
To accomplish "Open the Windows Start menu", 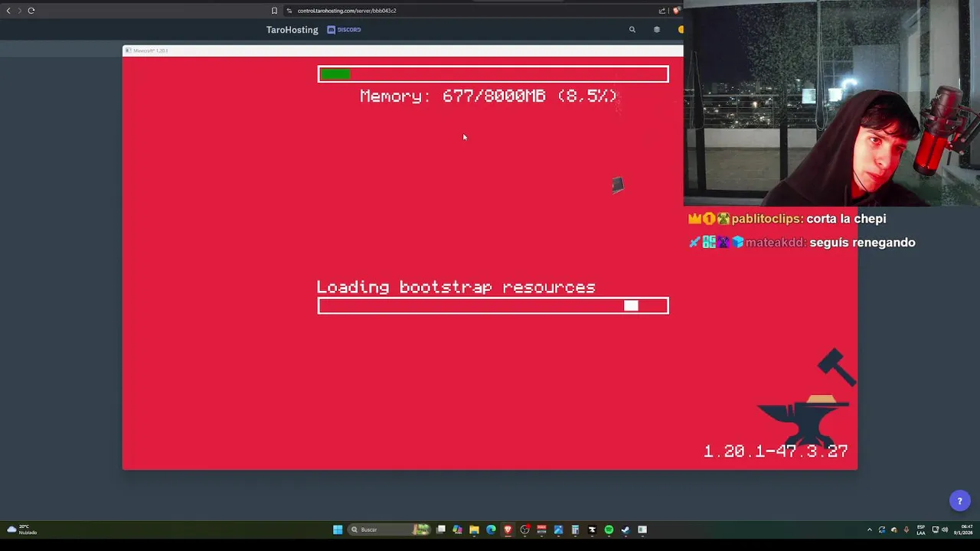I will pos(338,530).
